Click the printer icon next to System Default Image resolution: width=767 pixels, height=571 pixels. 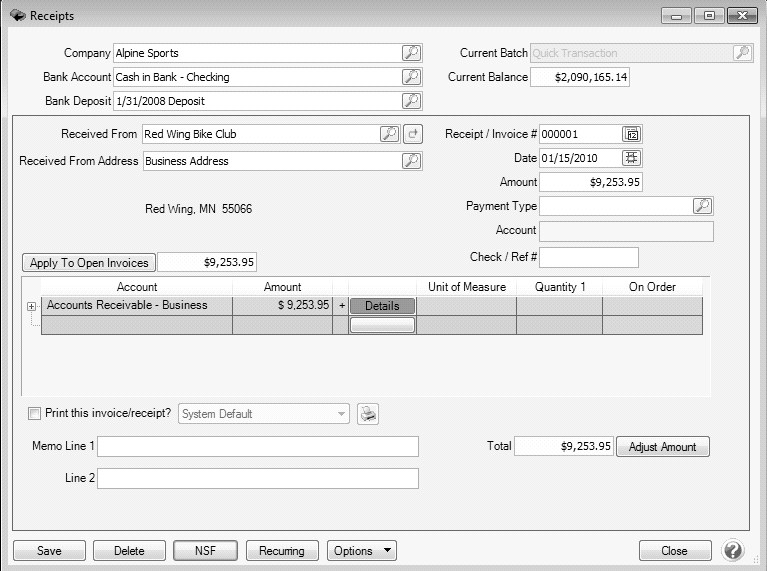tap(368, 414)
